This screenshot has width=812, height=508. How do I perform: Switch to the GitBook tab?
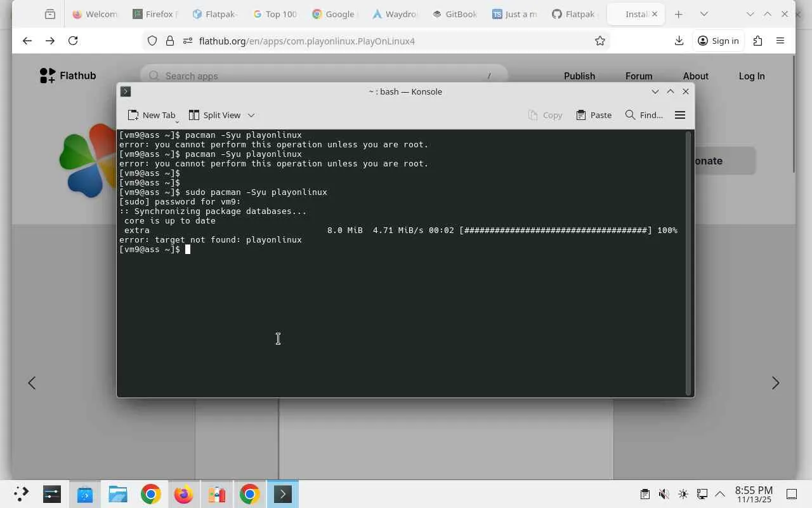tap(455, 14)
